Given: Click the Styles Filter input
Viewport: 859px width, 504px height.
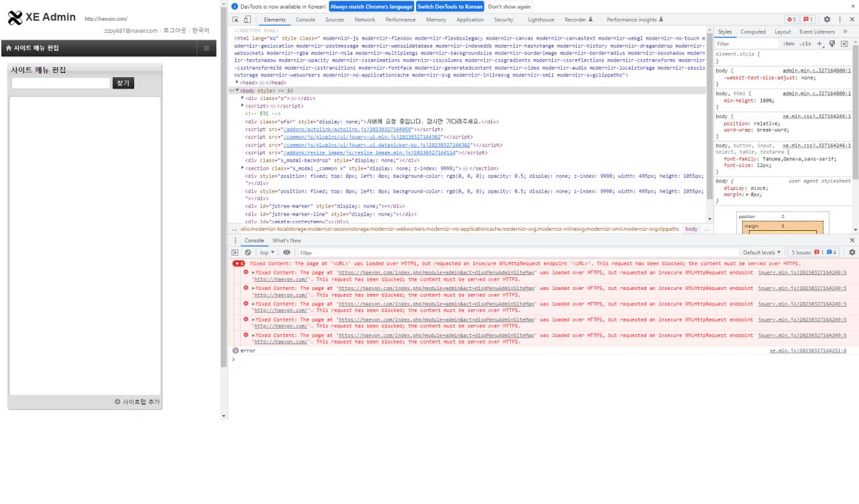Looking at the screenshot, I should (746, 44).
